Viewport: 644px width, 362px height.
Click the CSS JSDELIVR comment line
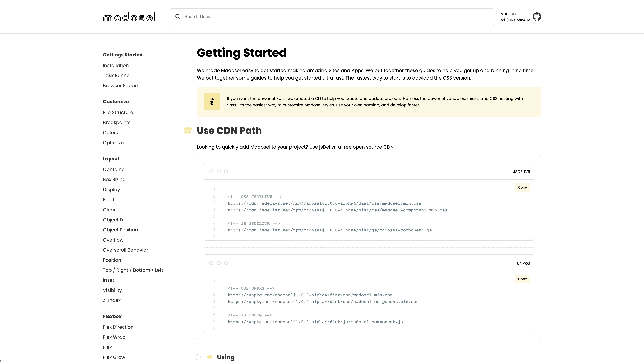tap(255, 196)
